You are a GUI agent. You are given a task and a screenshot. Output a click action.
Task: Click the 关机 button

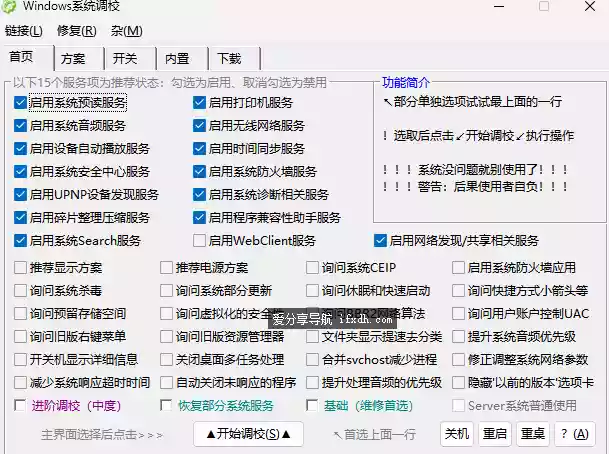[x=457, y=434]
